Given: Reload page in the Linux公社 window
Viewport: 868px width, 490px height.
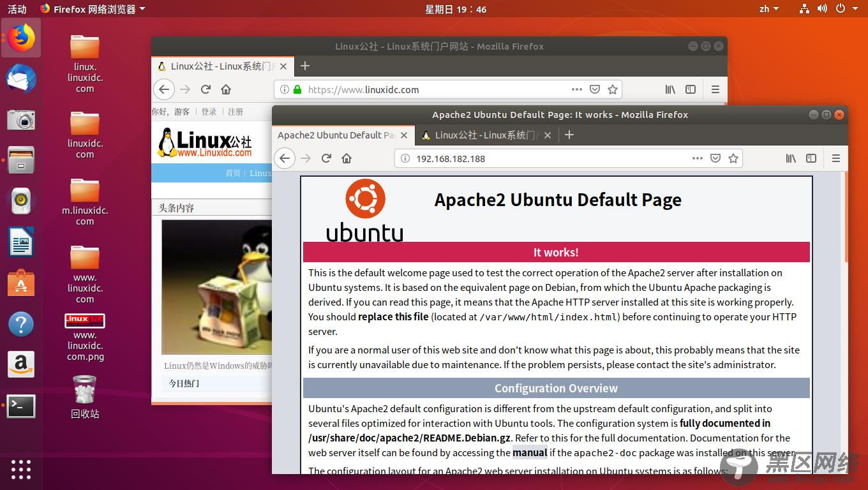Looking at the screenshot, I should (206, 89).
